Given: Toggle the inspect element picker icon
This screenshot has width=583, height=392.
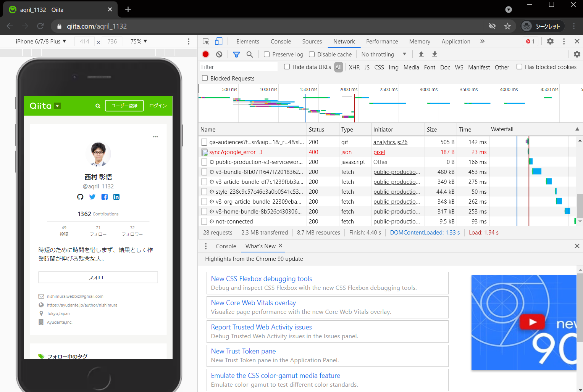Looking at the screenshot, I should pos(206,42).
